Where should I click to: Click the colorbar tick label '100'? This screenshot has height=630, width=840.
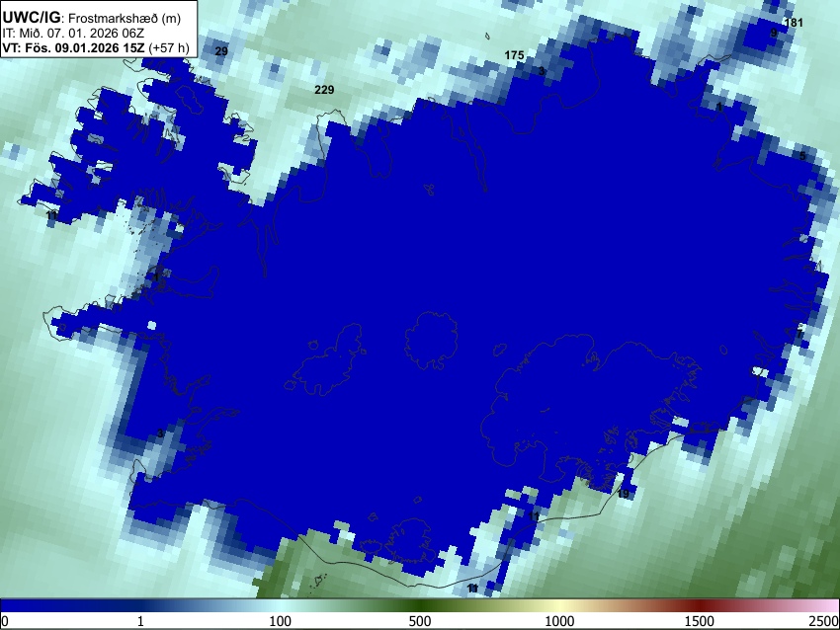(x=281, y=621)
